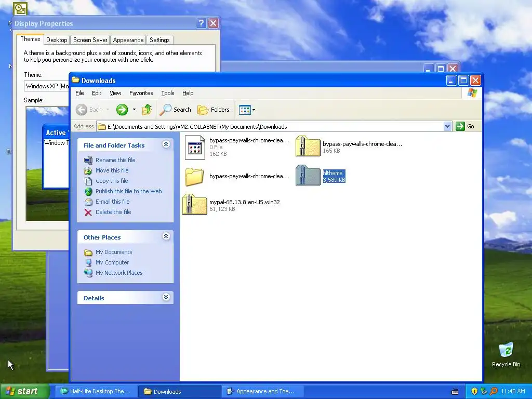Click the network tray icon

[484, 391]
